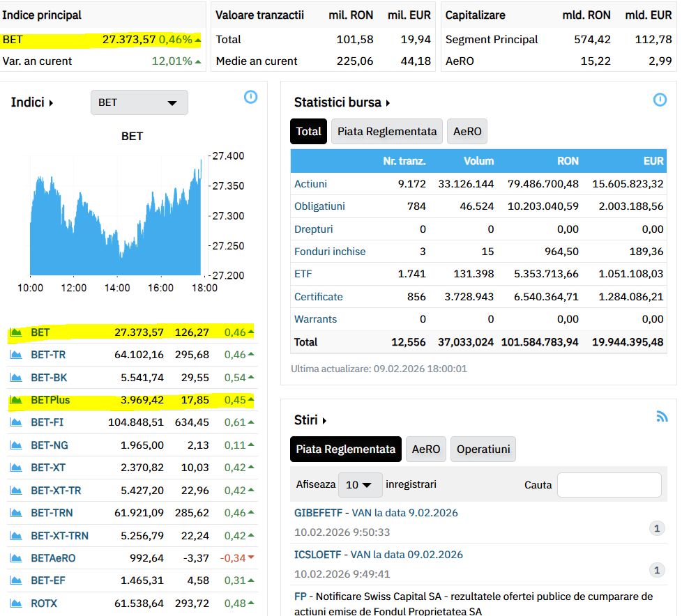Click the chart icon next to BET-NG
Screen dimensions: 682x616
(x=16, y=445)
